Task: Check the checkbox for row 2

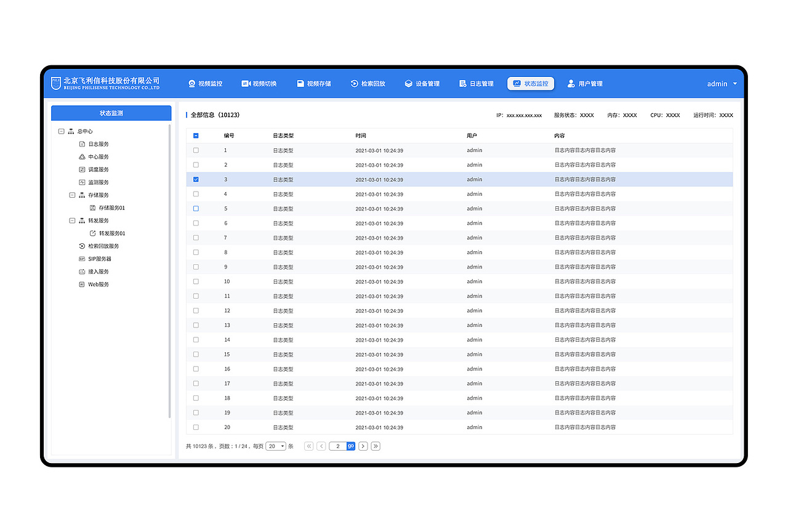Action: point(196,165)
